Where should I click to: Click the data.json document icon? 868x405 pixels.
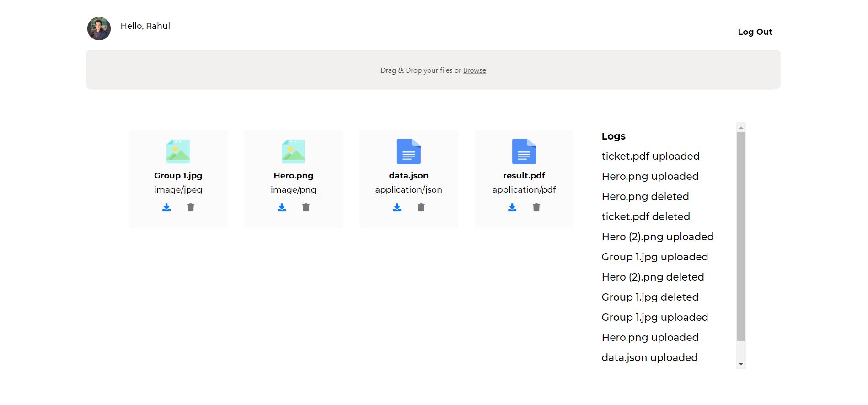point(409,151)
